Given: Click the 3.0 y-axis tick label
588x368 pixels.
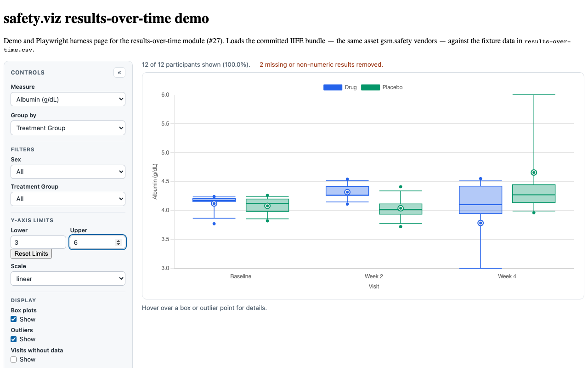Looking at the screenshot, I should click(165, 268).
